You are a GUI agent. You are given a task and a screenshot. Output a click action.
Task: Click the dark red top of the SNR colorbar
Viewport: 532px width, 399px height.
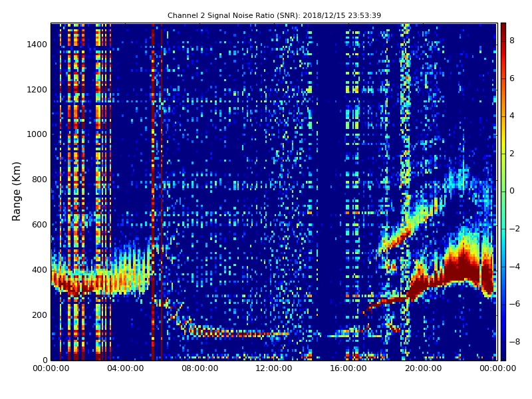(x=503, y=29)
